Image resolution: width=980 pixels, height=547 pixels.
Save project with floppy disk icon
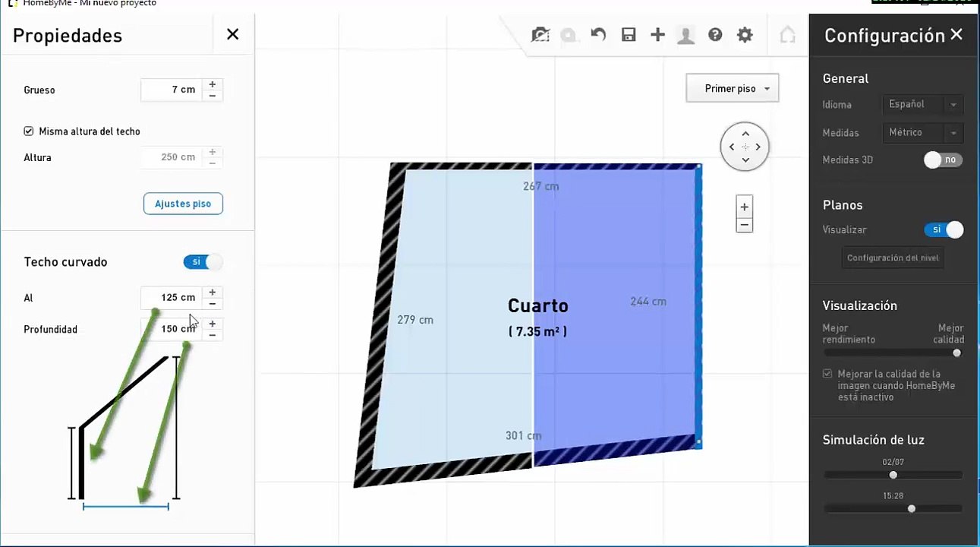(x=629, y=35)
